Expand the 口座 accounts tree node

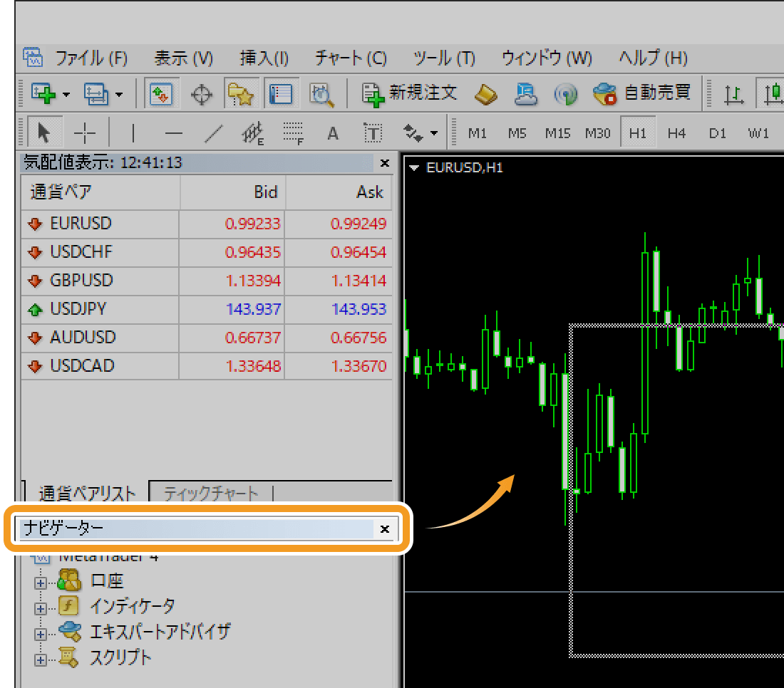[41, 582]
